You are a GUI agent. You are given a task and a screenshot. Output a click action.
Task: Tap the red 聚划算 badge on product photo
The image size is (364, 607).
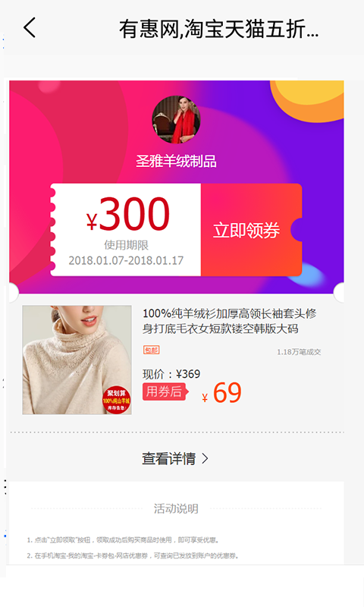(x=117, y=401)
